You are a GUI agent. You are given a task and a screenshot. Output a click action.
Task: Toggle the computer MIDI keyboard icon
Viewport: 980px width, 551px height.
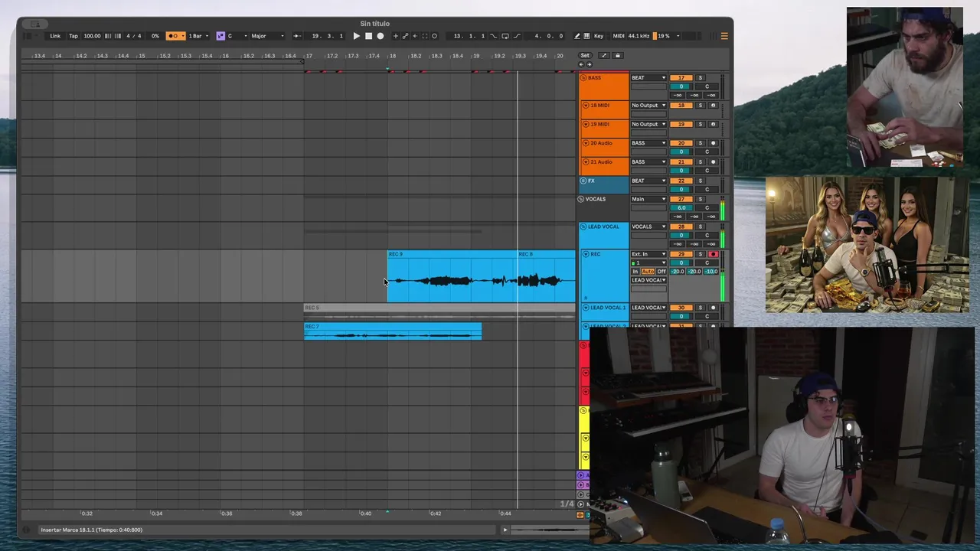(586, 36)
